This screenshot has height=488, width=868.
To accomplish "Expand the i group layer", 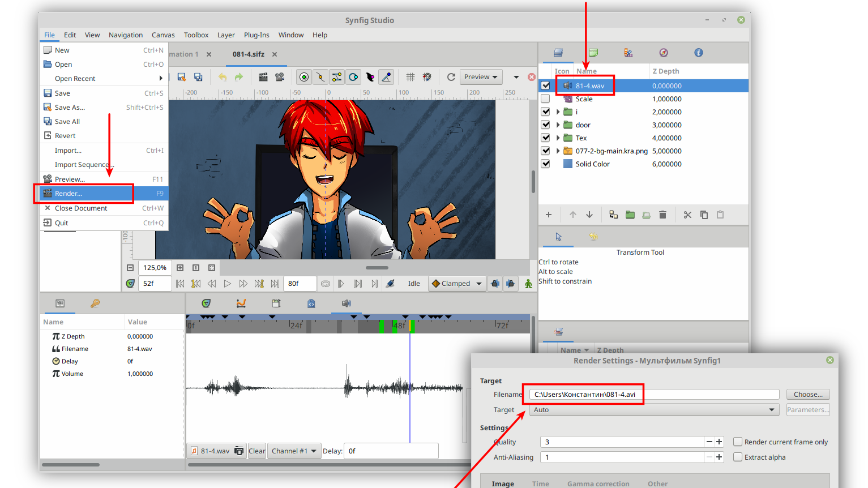I will 558,112.
